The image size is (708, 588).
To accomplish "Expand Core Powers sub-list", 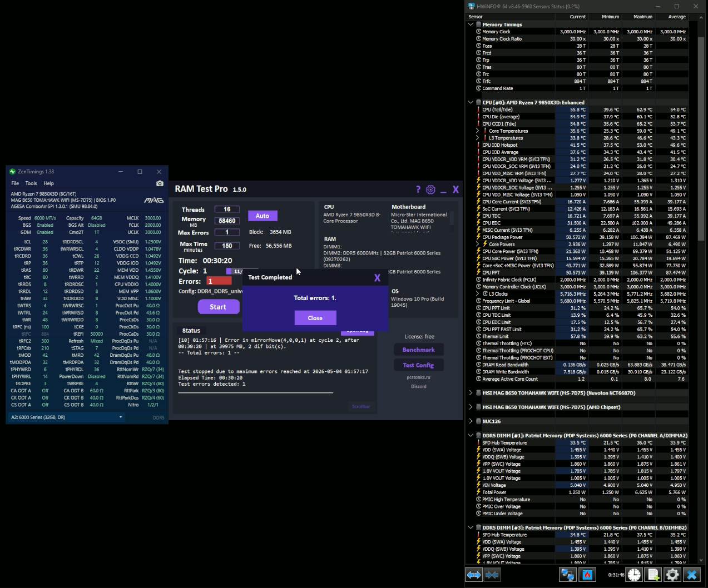I will 478,244.
